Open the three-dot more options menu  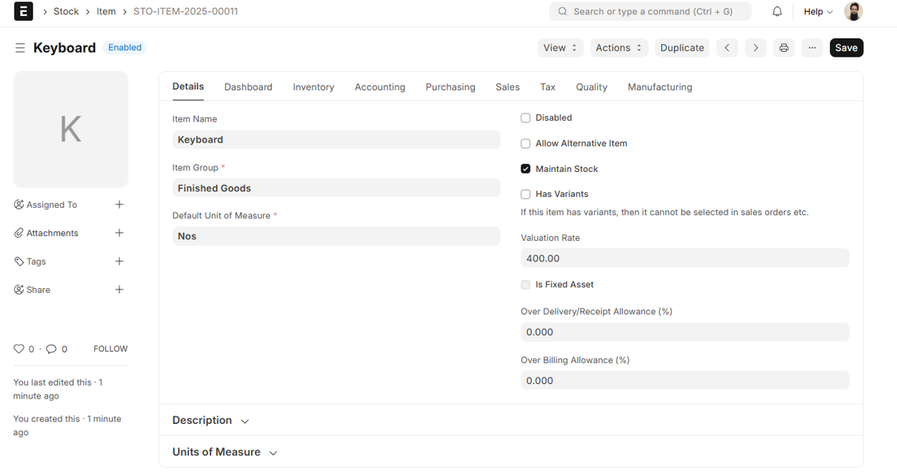[x=812, y=48]
